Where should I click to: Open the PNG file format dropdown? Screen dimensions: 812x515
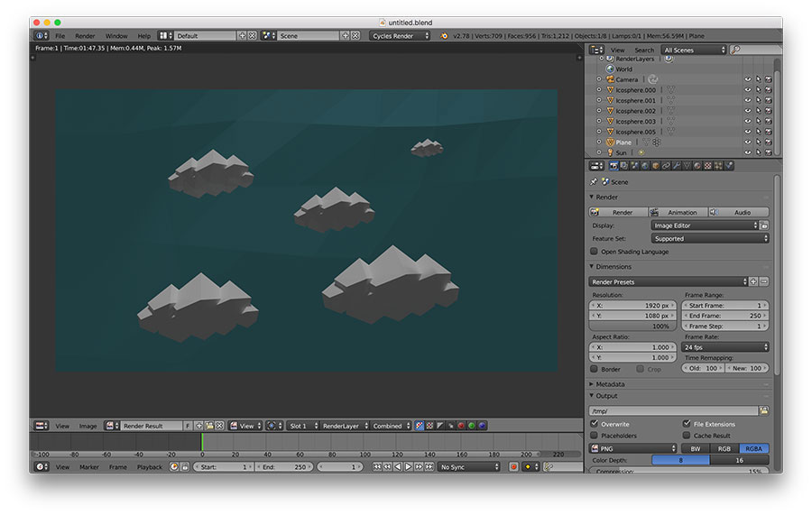(633, 448)
